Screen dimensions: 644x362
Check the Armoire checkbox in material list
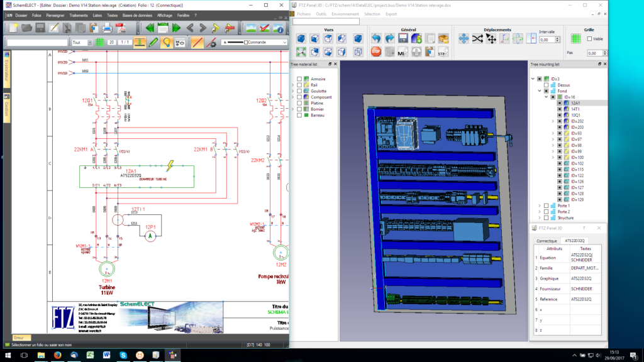click(x=299, y=79)
